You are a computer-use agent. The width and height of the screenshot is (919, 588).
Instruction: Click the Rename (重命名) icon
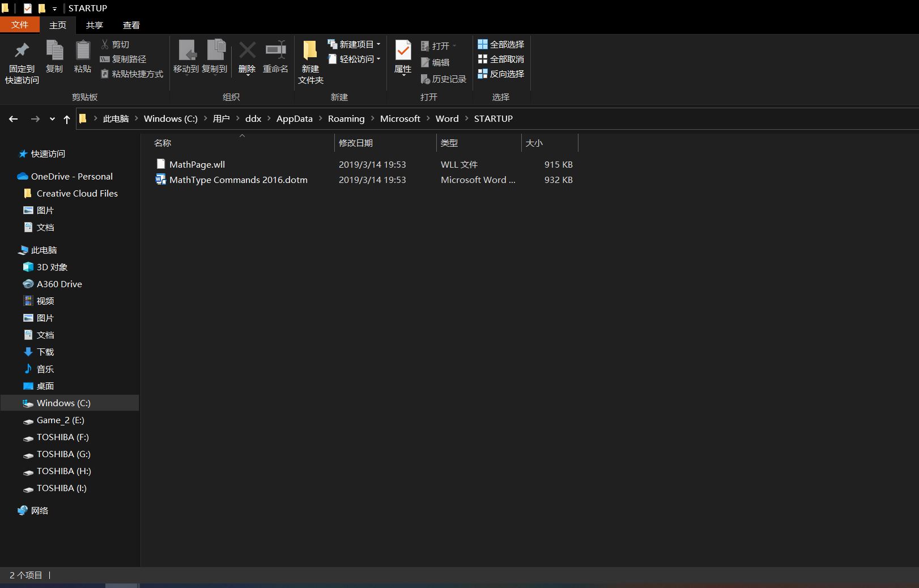[x=276, y=57]
